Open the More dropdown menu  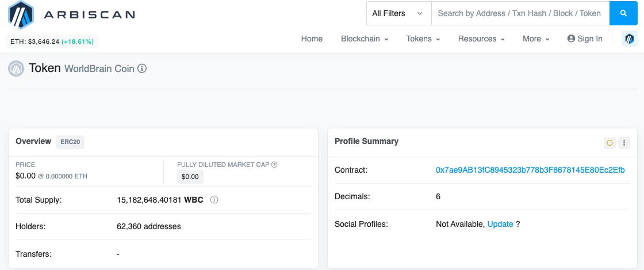click(x=536, y=39)
